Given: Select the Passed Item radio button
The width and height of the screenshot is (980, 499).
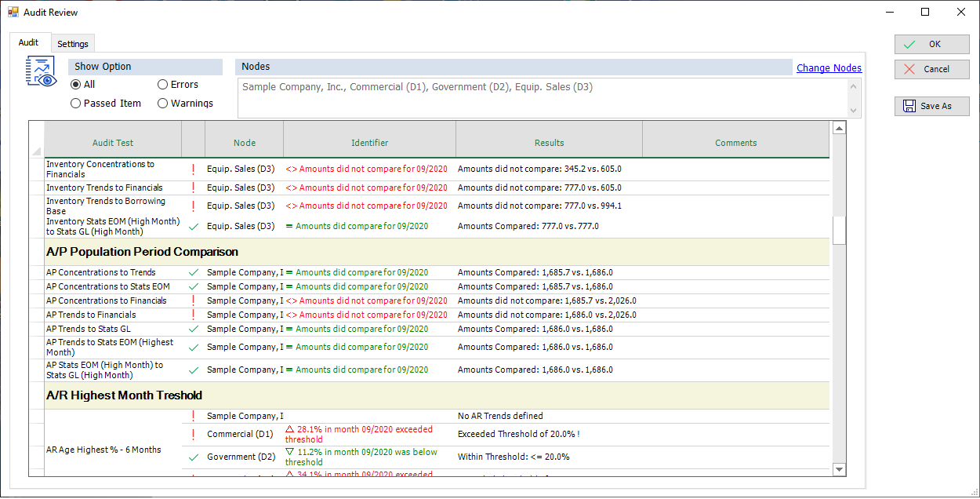Looking at the screenshot, I should 76,104.
